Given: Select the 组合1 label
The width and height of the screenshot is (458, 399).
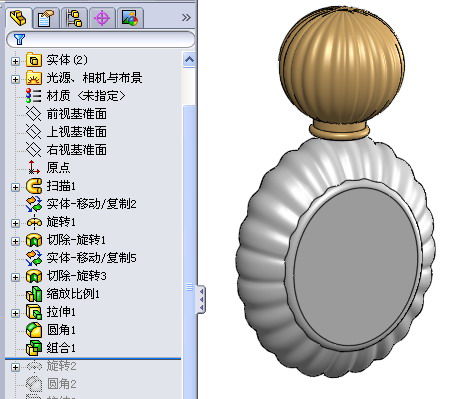Looking at the screenshot, I should (61, 348).
